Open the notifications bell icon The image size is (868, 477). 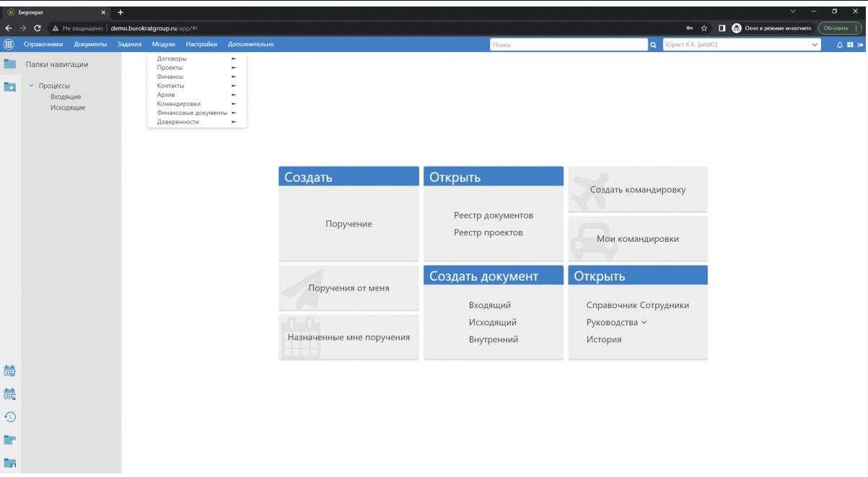(840, 45)
